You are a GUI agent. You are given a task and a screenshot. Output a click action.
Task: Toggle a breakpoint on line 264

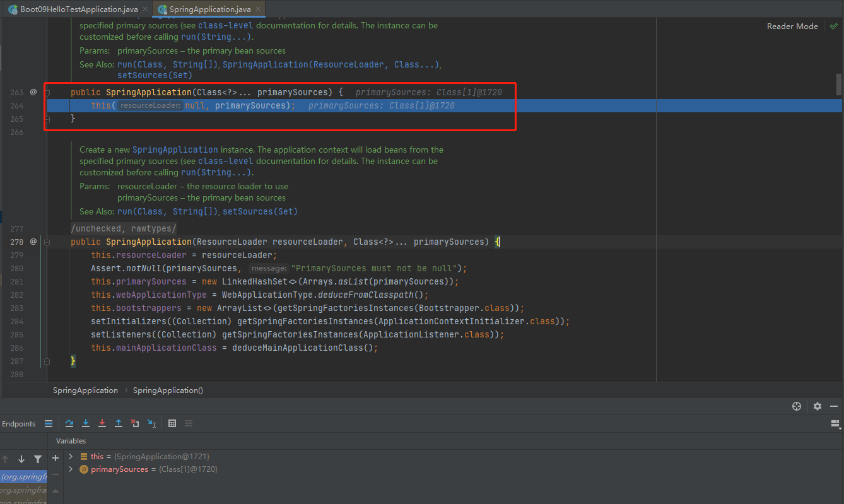click(16, 105)
